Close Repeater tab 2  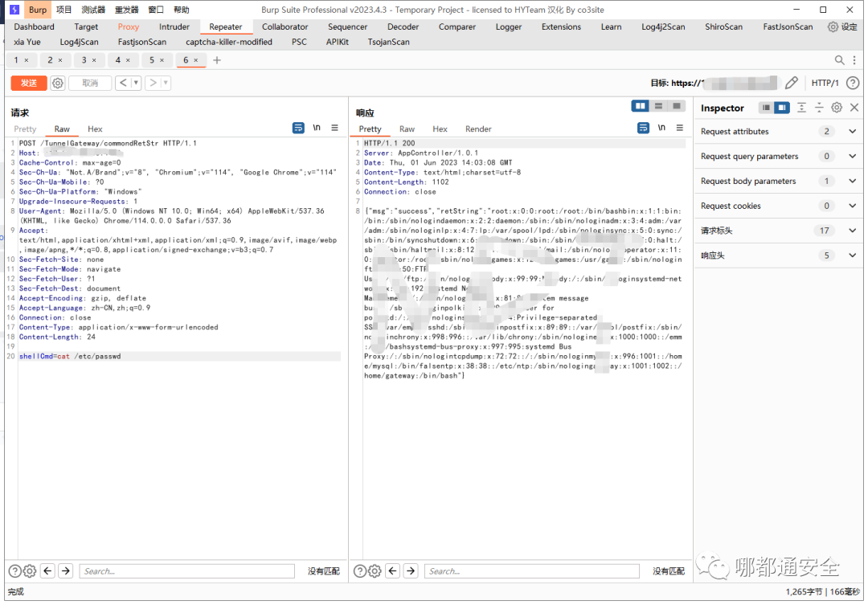(60, 59)
